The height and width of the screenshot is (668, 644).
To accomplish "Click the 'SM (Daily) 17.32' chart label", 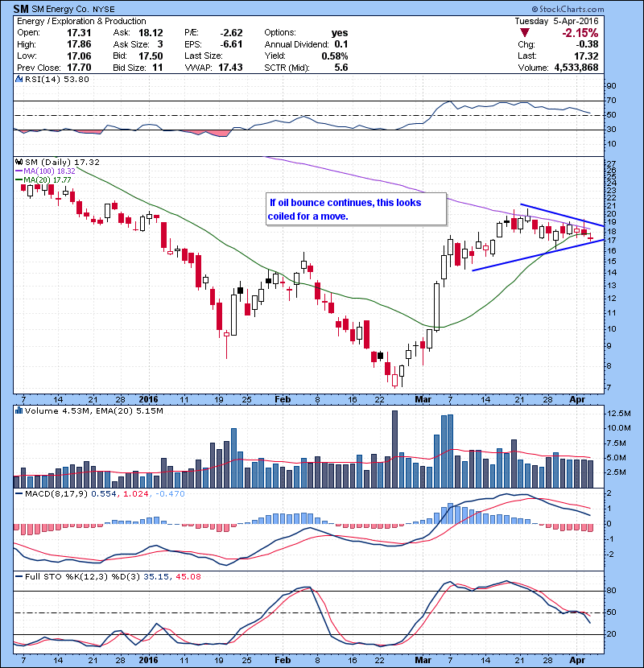I will tap(62, 162).
